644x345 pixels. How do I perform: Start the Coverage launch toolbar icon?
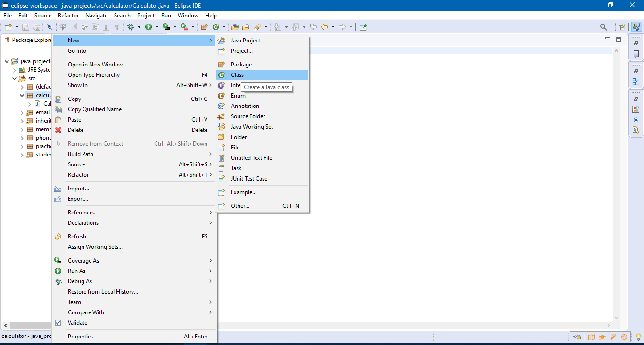click(x=166, y=27)
